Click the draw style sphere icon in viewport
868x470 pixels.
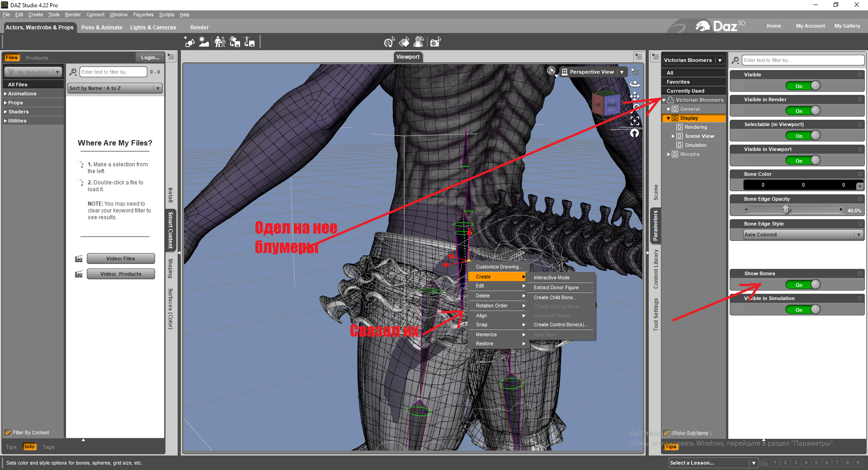pyautogui.click(x=551, y=71)
